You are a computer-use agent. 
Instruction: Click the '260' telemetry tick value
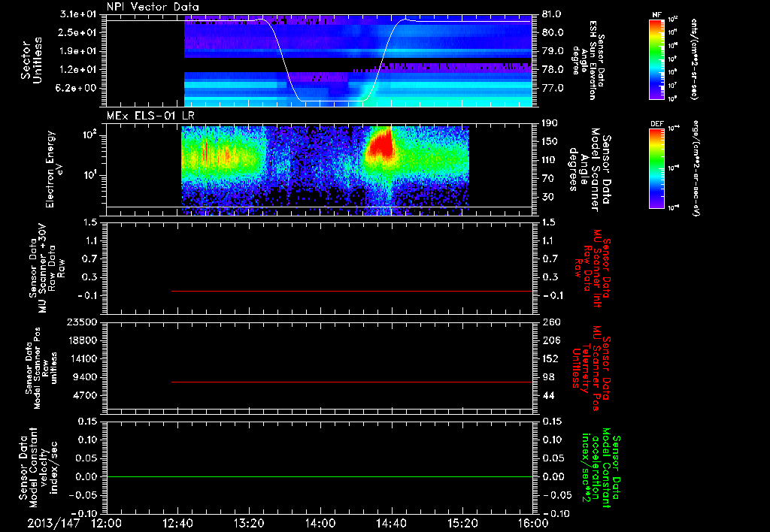click(550, 322)
